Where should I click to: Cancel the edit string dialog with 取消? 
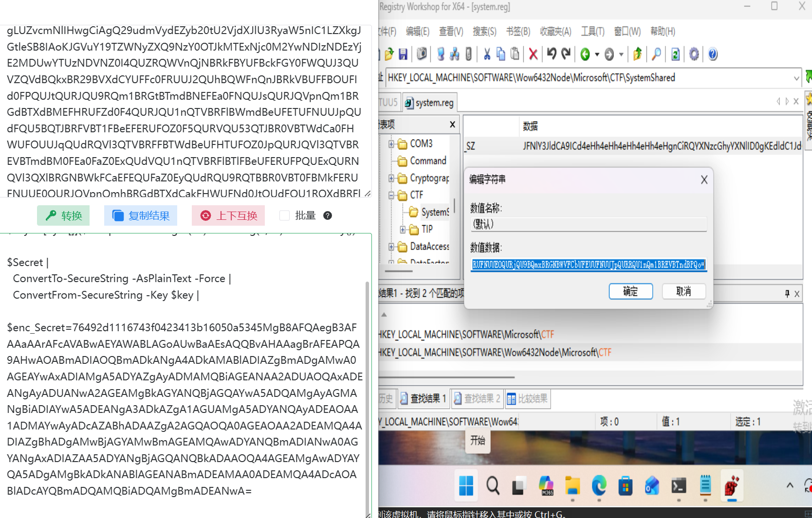(x=683, y=291)
